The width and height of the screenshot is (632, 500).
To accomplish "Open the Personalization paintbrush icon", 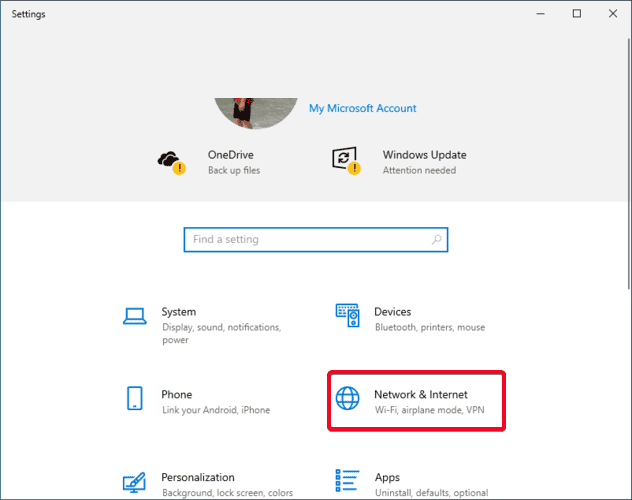I will [x=134, y=482].
